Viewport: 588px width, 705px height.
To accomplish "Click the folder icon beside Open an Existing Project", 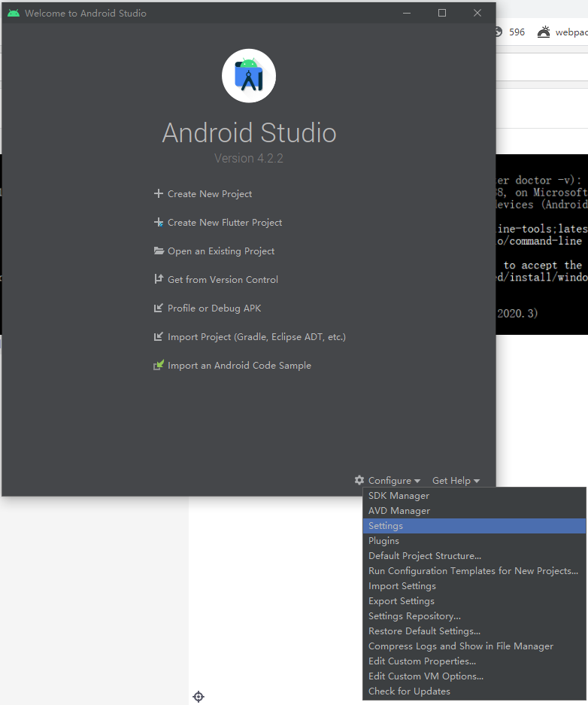I will click(159, 251).
